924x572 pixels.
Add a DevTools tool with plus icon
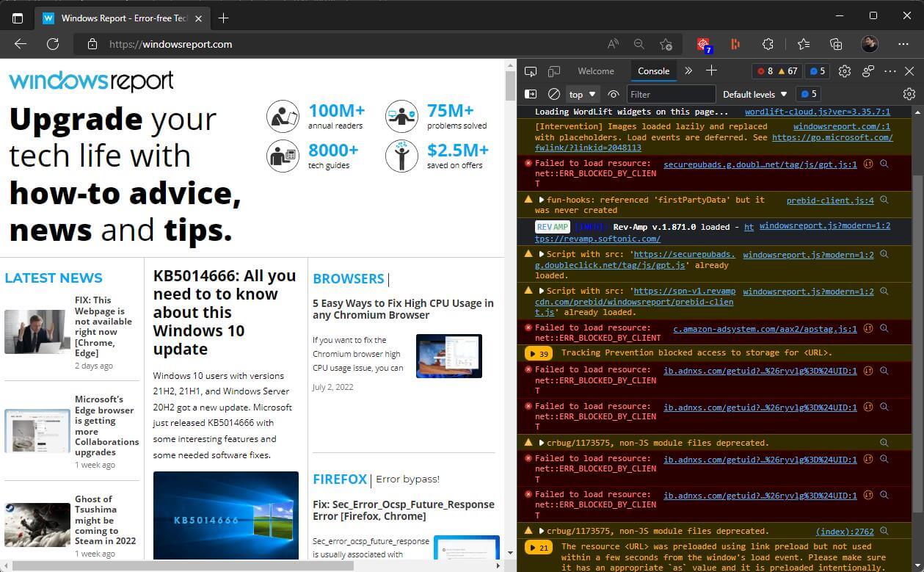[711, 70]
